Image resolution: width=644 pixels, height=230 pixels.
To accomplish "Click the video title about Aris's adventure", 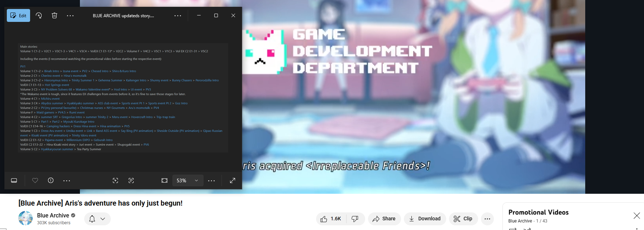I will click(x=100, y=203).
